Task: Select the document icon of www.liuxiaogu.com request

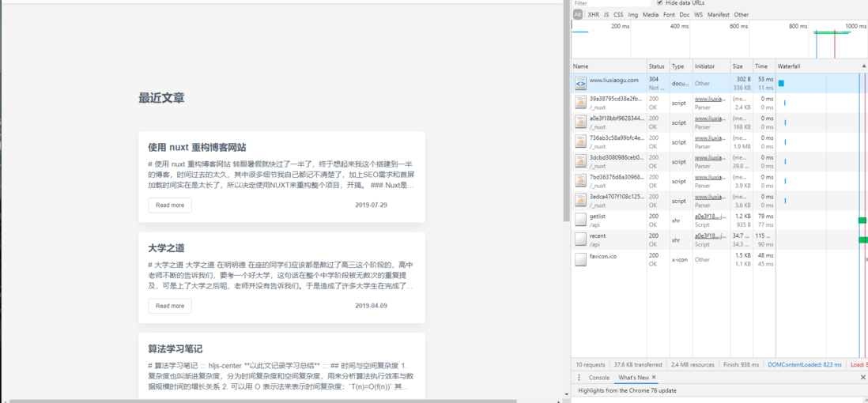Action: tap(580, 84)
